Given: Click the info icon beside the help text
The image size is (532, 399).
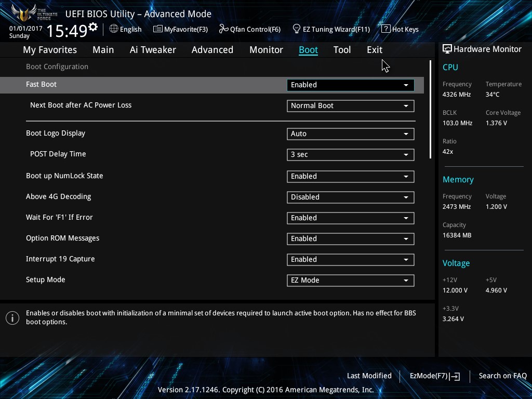Looking at the screenshot, I should point(12,317).
